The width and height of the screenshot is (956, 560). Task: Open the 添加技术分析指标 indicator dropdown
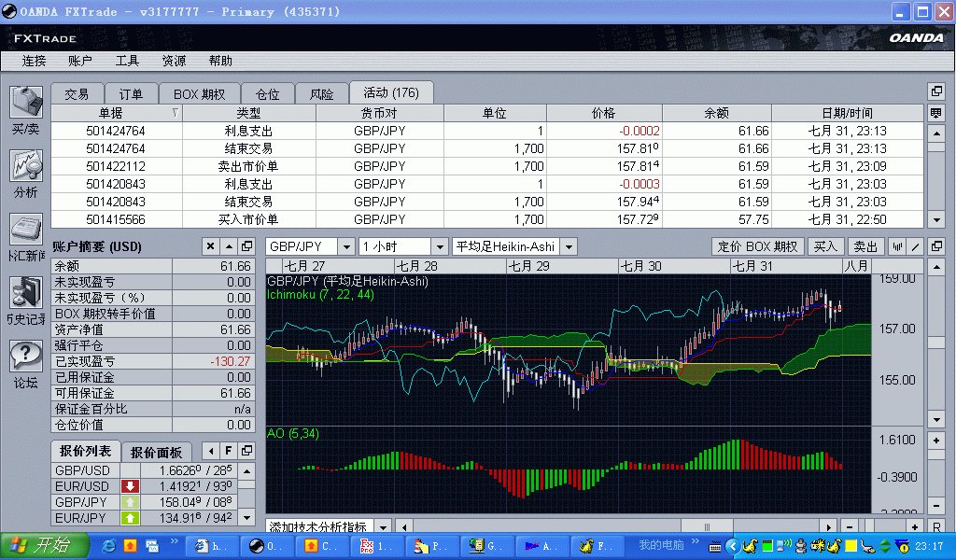point(383,527)
